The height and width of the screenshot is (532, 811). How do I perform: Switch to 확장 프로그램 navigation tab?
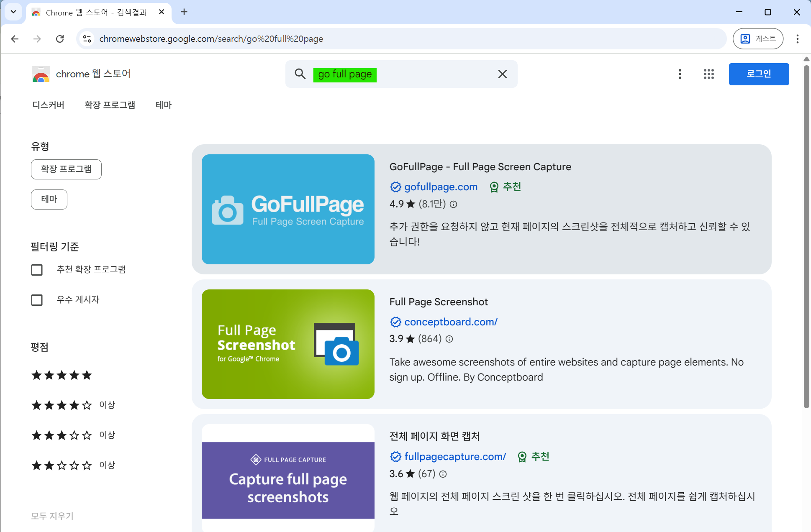110,105
